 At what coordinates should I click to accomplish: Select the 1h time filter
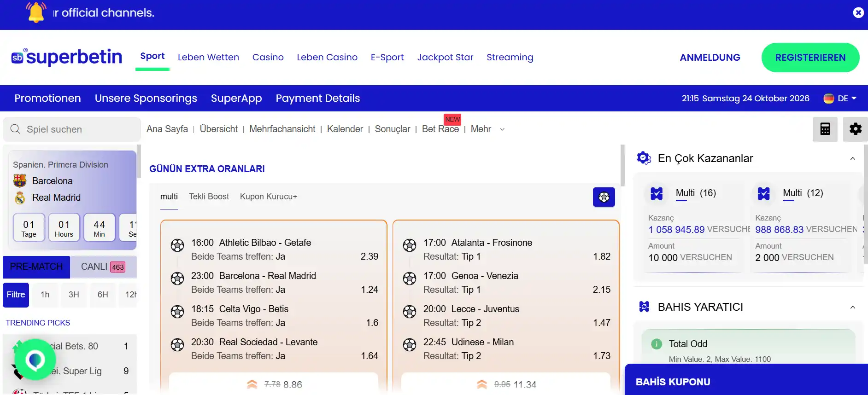coord(45,295)
